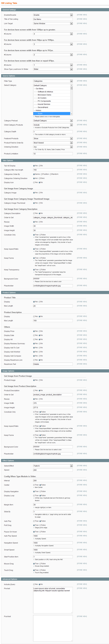
Task: Set Display Icon to Yes
Action: pyautogui.click(x=34, y=183)
